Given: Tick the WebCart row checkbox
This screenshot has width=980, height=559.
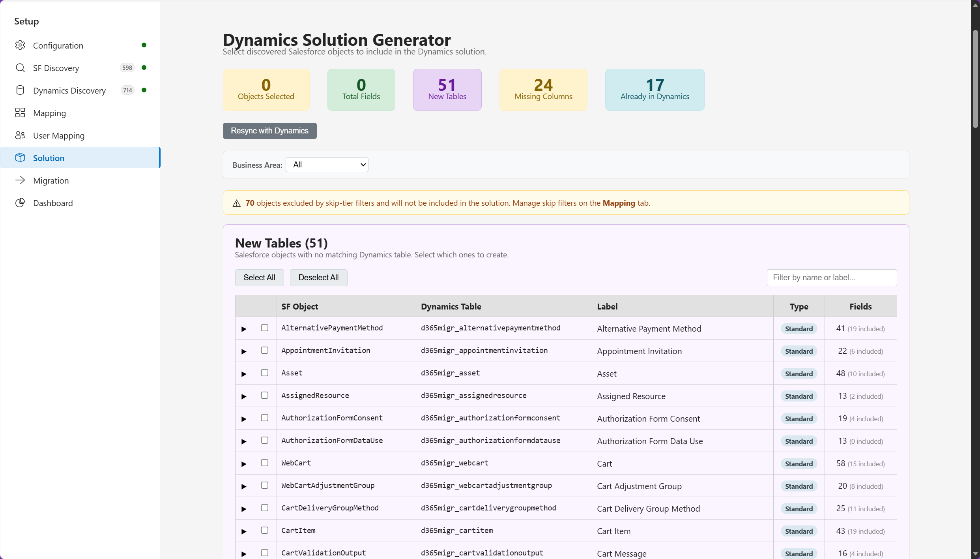Looking at the screenshot, I should coord(265,463).
